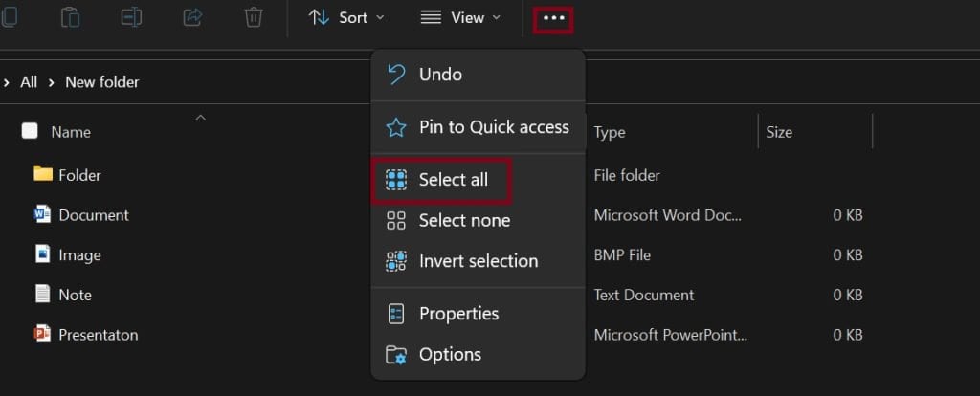Screen dimensions: 980x396
Task: Click the Share icon in toolbar
Action: point(192,17)
